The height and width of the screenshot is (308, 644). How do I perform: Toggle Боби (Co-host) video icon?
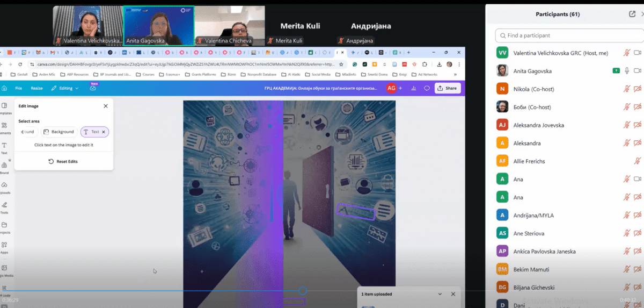point(638,107)
